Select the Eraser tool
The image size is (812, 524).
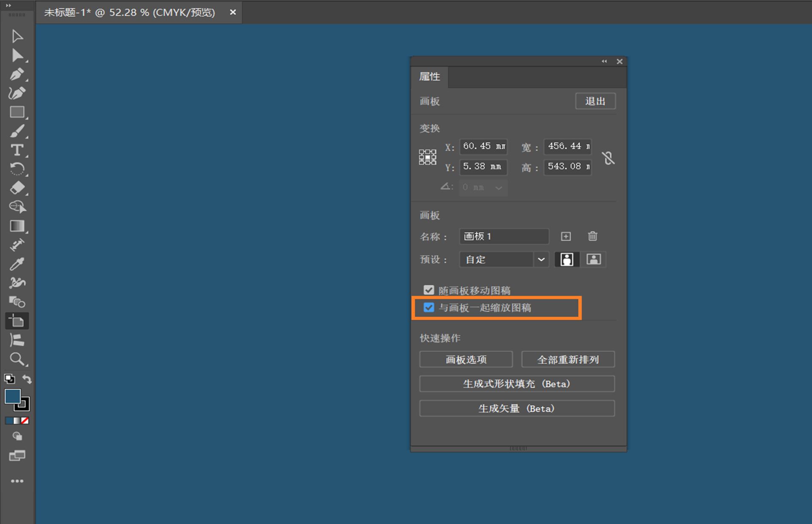coord(17,188)
